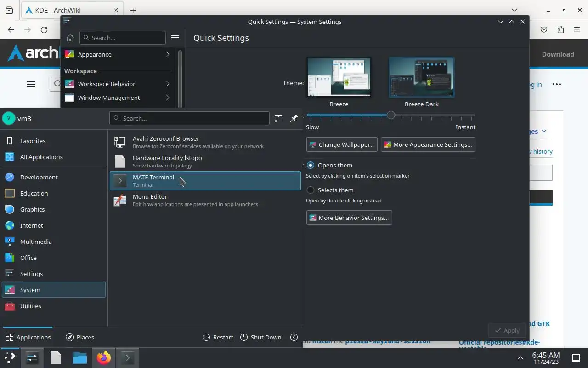This screenshot has width=588, height=368.
Task: Click the Restart button
Action: [x=218, y=337]
